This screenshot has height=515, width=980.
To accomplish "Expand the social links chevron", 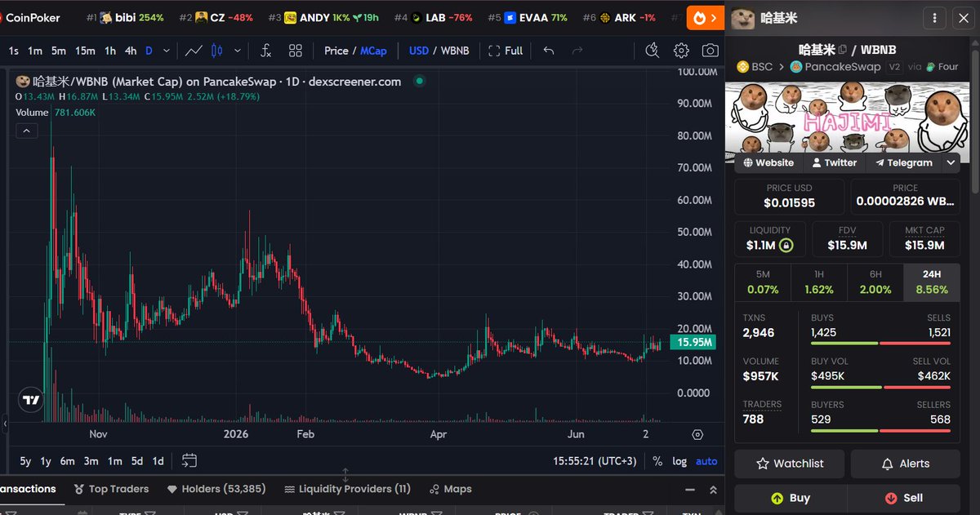I will (x=951, y=162).
